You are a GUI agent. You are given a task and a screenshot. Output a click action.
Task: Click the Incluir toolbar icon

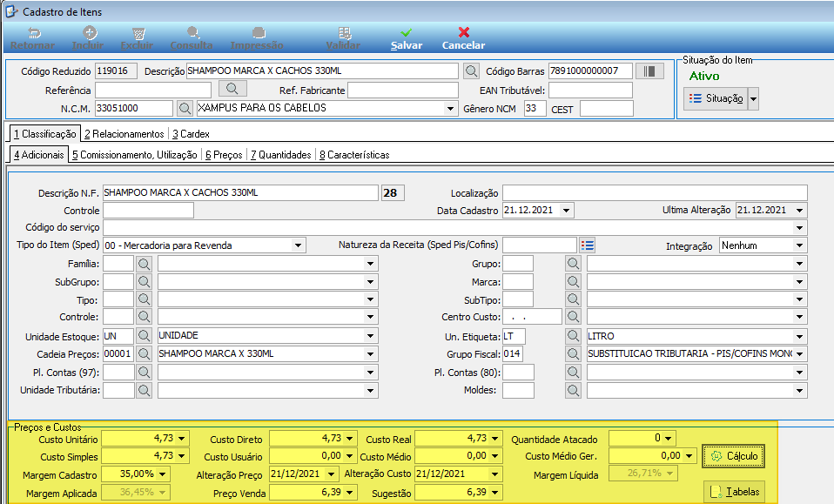[90, 33]
